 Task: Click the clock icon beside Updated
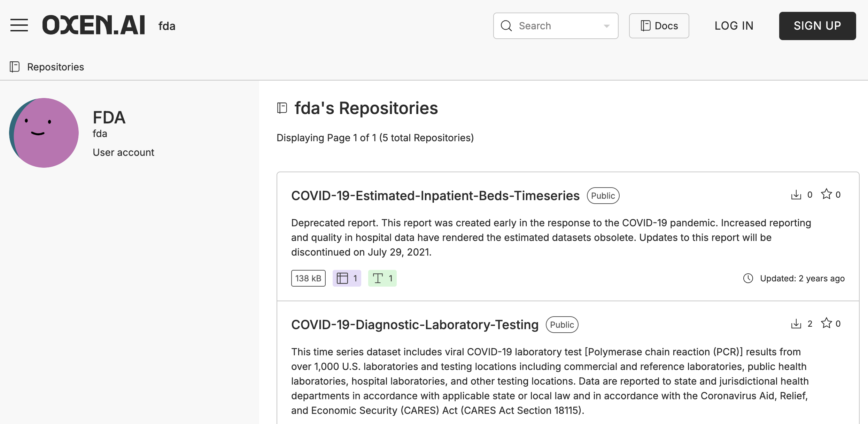point(748,278)
